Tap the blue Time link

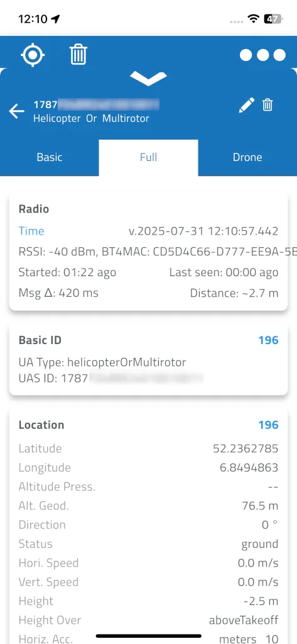coord(31,231)
